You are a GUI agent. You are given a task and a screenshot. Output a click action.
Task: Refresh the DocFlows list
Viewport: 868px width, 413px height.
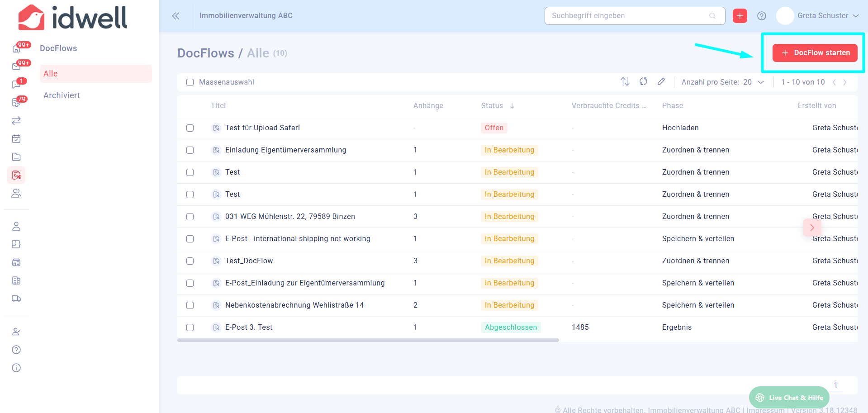tap(643, 81)
